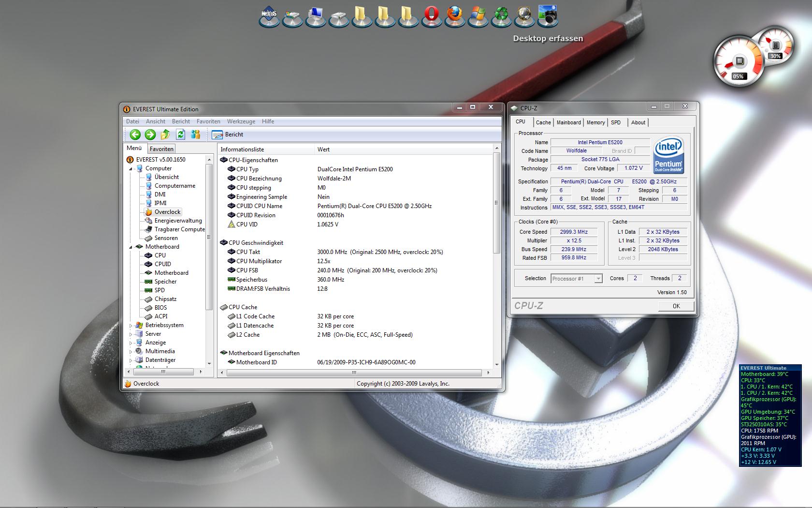Open the Hilfe menu

click(268, 121)
